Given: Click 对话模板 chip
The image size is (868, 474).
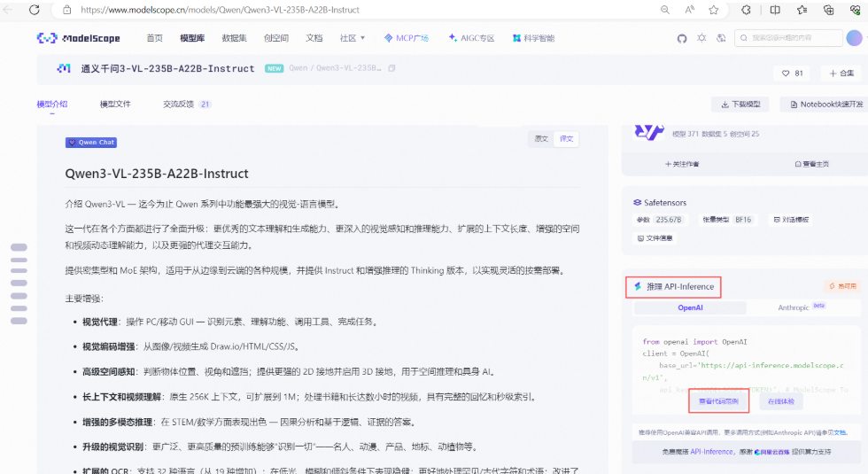Looking at the screenshot, I should tap(791, 220).
